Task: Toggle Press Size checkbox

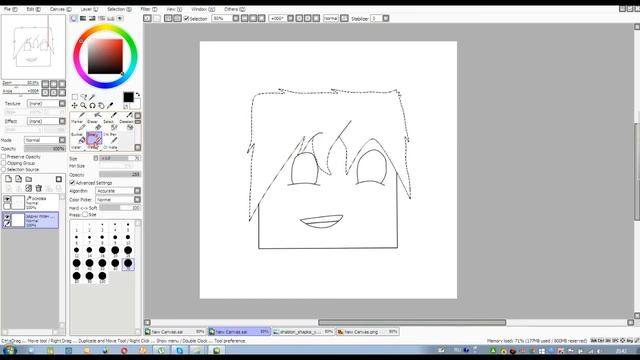Action: click(x=85, y=214)
